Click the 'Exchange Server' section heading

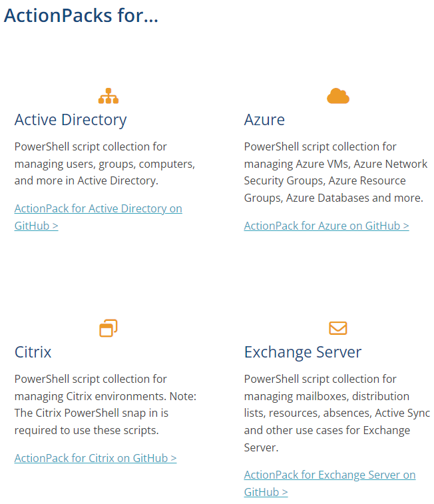coord(303,352)
